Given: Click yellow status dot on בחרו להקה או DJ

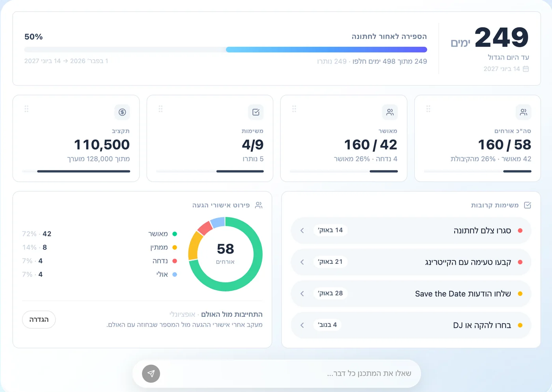Looking at the screenshot, I should [520, 325].
